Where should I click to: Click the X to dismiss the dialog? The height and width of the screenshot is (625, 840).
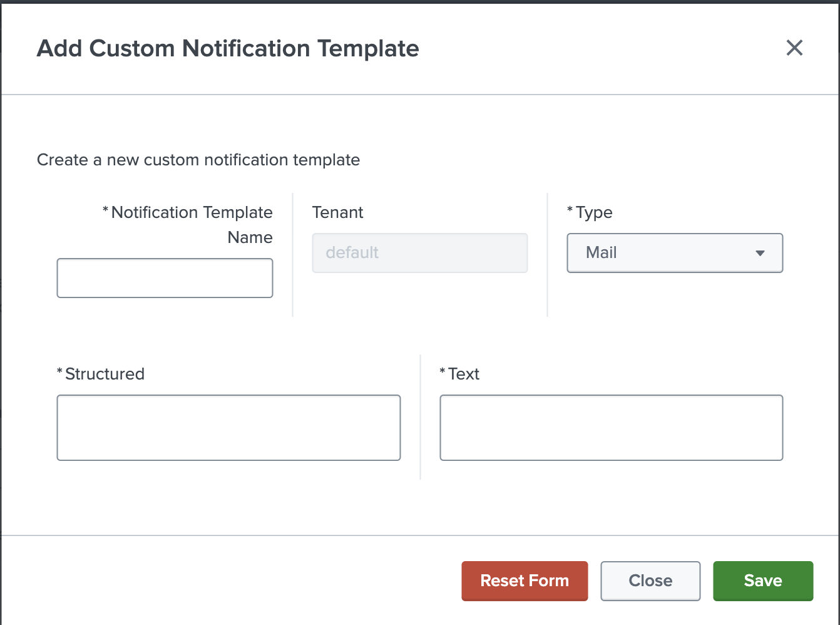click(x=794, y=48)
